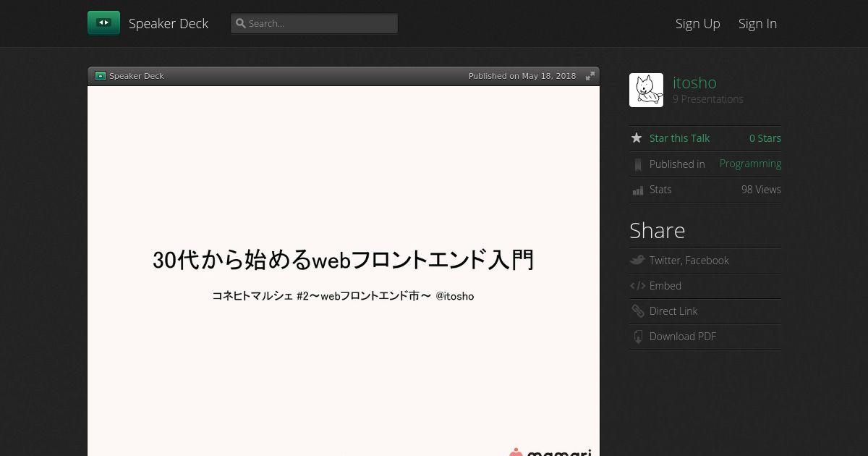Open the Sign In page
This screenshot has width=868, height=456.
point(757,24)
